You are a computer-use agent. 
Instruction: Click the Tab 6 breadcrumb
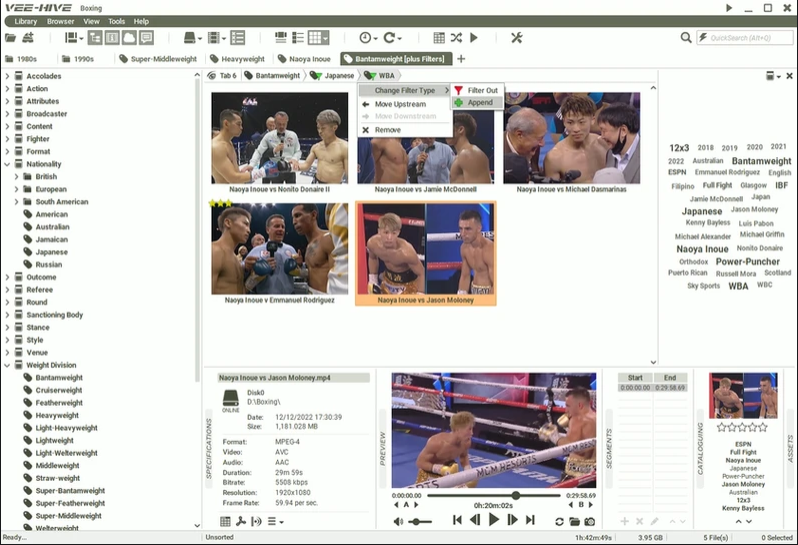point(222,75)
